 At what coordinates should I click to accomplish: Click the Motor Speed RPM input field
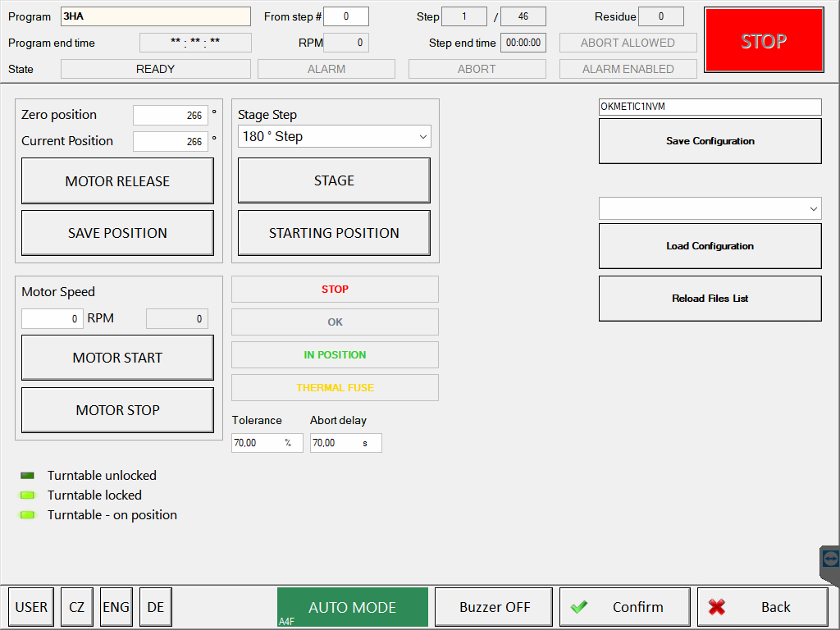coord(52,318)
